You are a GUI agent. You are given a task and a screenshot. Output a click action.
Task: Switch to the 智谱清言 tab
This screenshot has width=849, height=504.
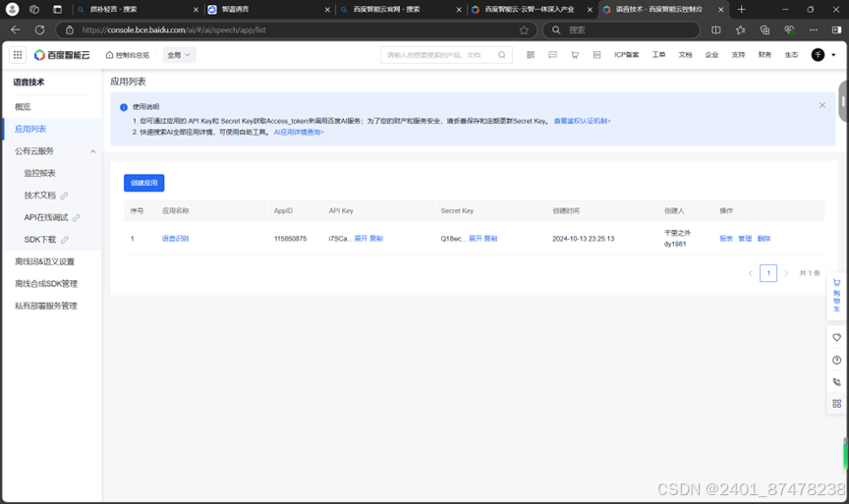(268, 9)
